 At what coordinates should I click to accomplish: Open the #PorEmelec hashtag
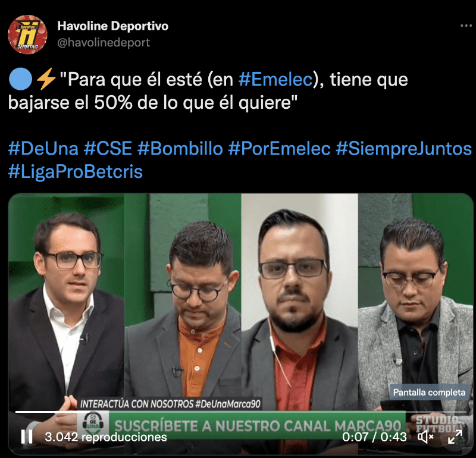click(x=279, y=149)
